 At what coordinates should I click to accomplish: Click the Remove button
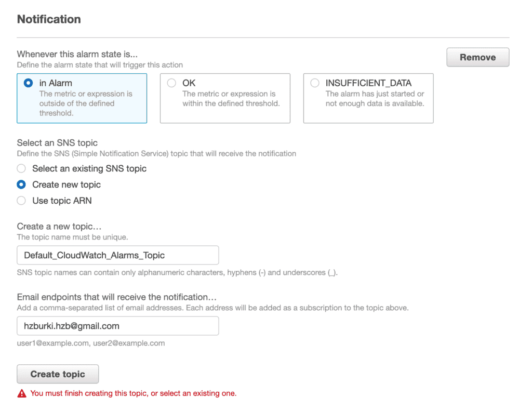pos(477,57)
